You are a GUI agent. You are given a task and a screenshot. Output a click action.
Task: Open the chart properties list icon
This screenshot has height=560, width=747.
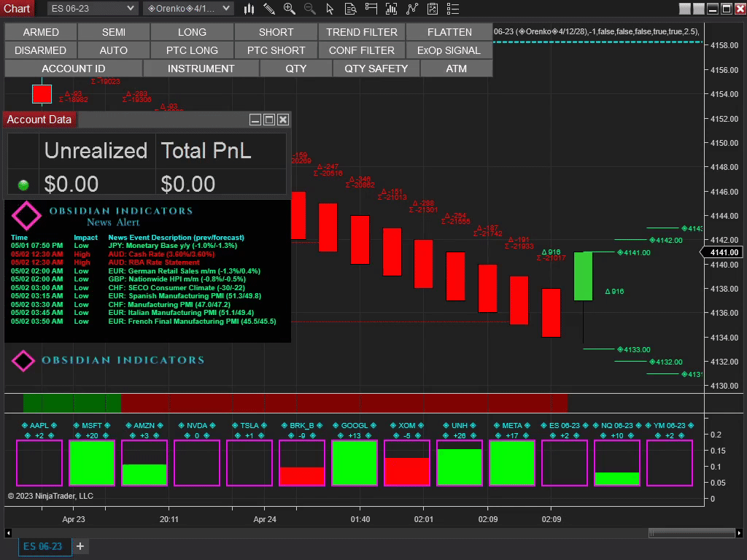tap(452, 9)
